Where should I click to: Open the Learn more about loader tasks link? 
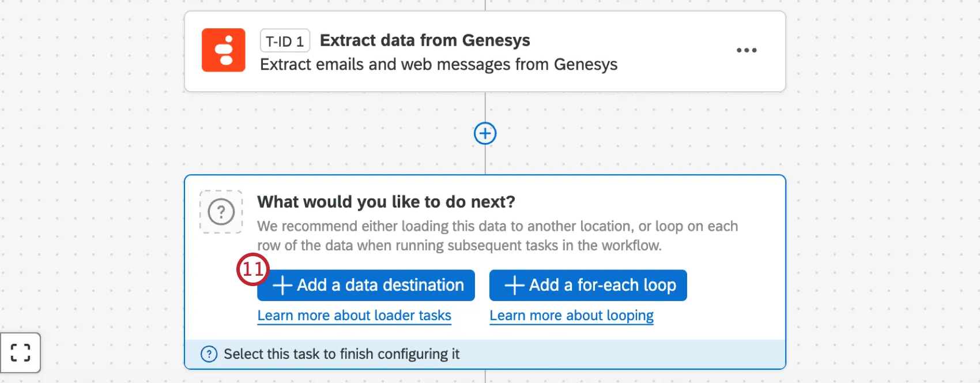coord(355,316)
